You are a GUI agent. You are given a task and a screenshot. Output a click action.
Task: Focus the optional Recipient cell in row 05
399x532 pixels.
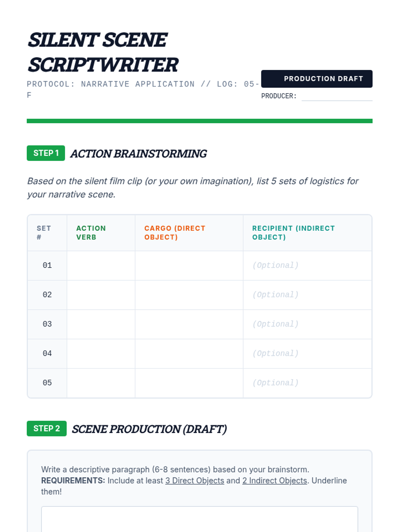pos(307,383)
